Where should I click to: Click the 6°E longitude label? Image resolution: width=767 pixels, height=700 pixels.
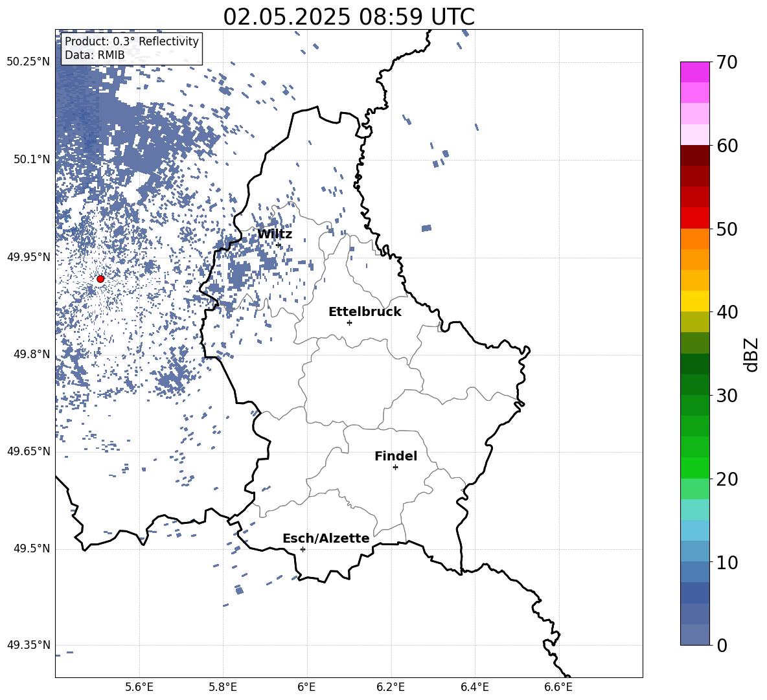pyautogui.click(x=306, y=687)
